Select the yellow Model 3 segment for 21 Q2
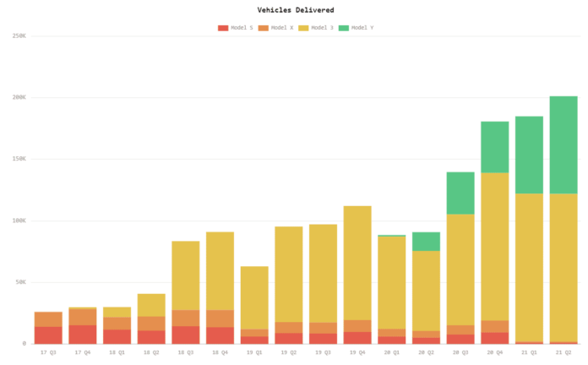The image size is (588, 365). click(563, 268)
